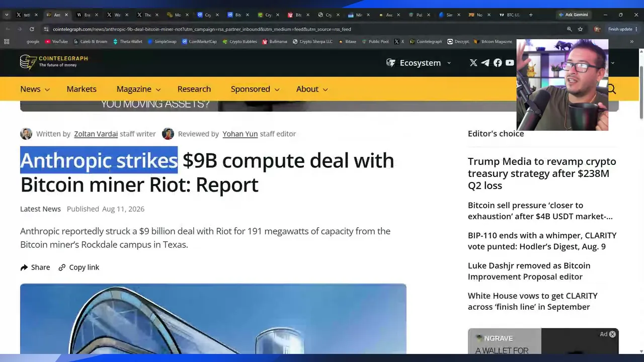
Task: Click the Cointelegraph logo in the site header
Action: click(x=54, y=62)
